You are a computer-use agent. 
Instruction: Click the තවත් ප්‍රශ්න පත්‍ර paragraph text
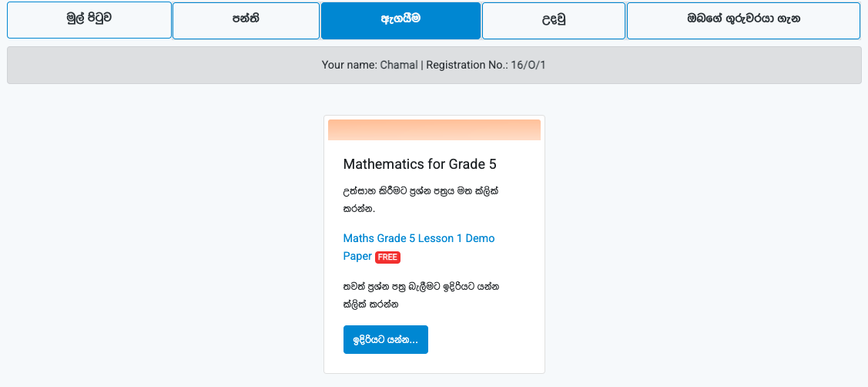point(421,295)
